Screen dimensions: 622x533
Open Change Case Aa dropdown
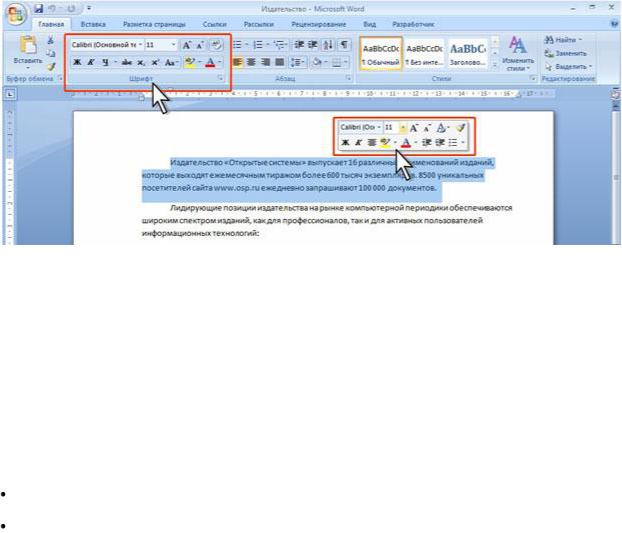(x=171, y=62)
